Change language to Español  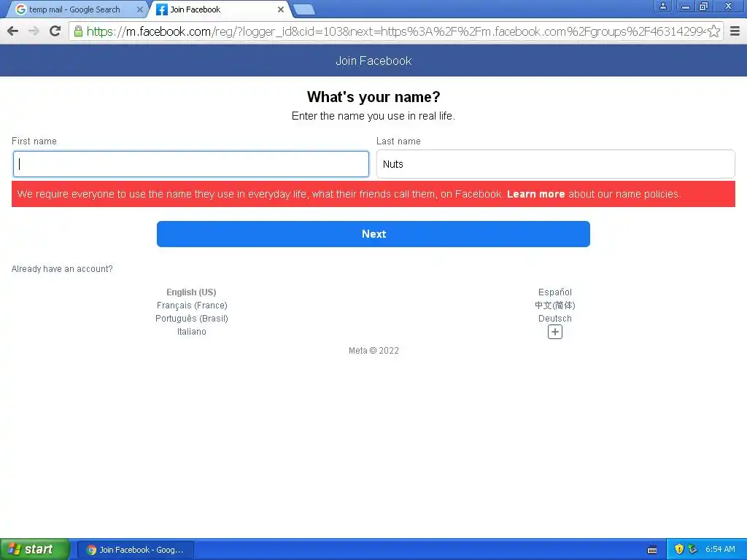pyautogui.click(x=555, y=292)
